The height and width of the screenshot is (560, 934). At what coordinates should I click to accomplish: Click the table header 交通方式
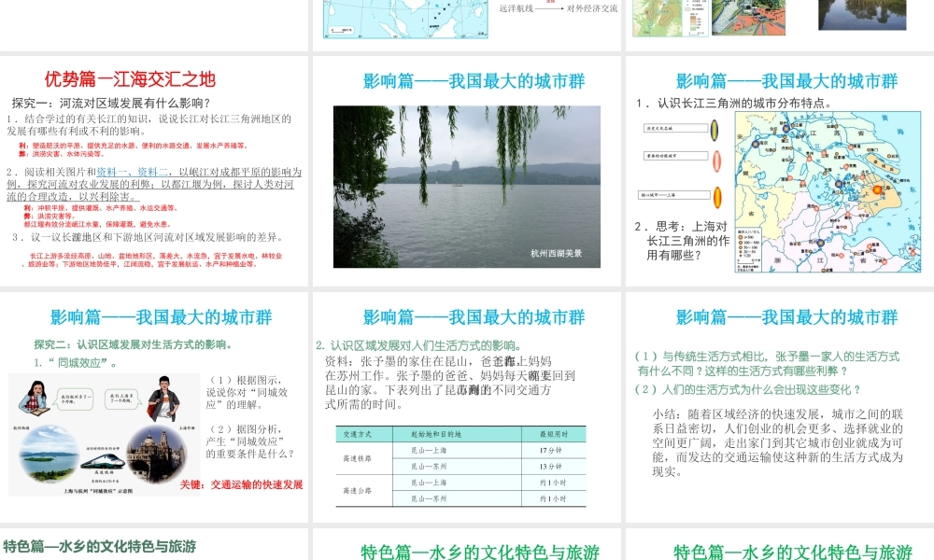(358, 434)
